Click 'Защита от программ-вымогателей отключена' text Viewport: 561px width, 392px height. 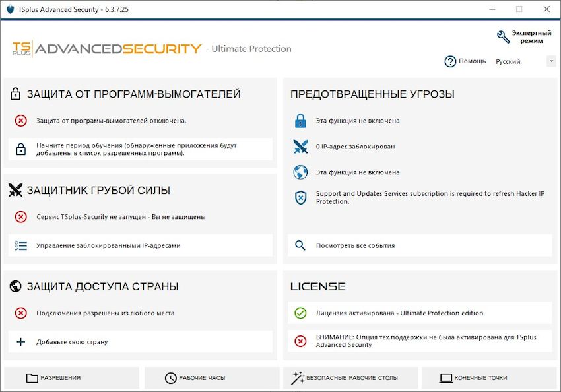pos(112,121)
